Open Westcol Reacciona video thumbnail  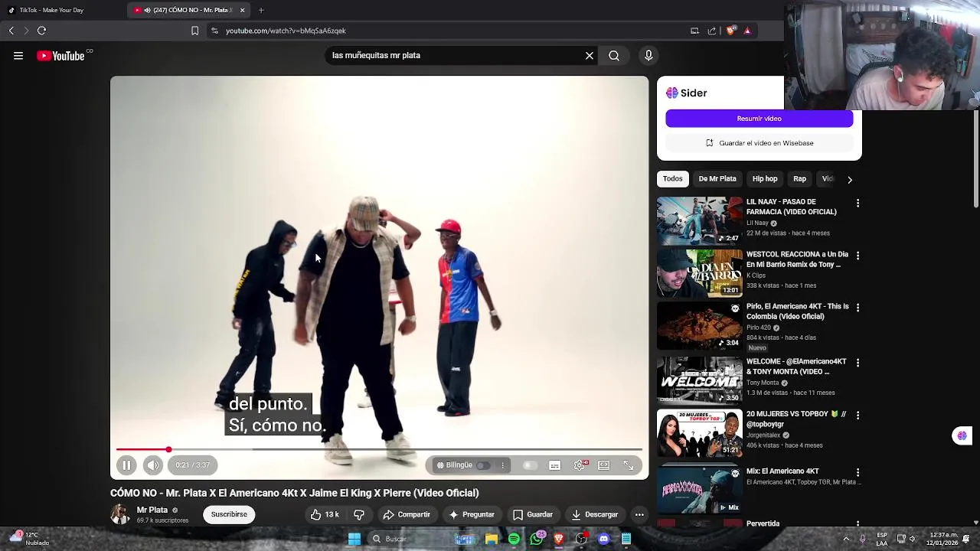(700, 273)
